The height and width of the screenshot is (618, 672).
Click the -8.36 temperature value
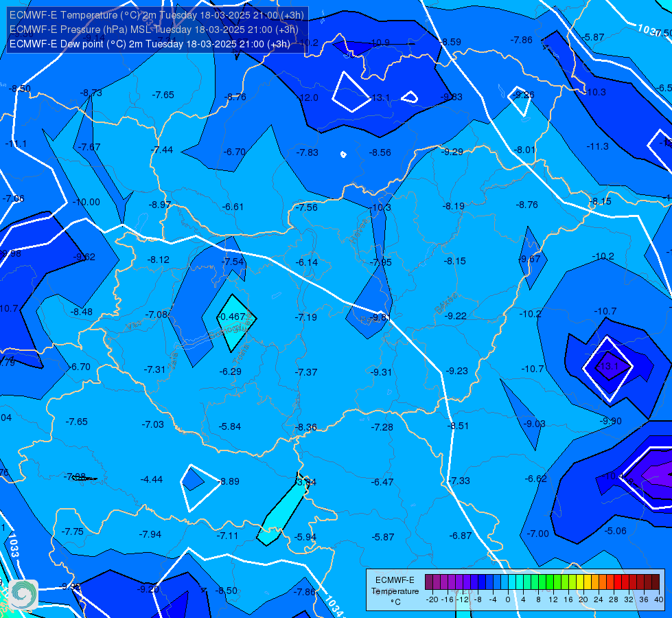[306, 427]
